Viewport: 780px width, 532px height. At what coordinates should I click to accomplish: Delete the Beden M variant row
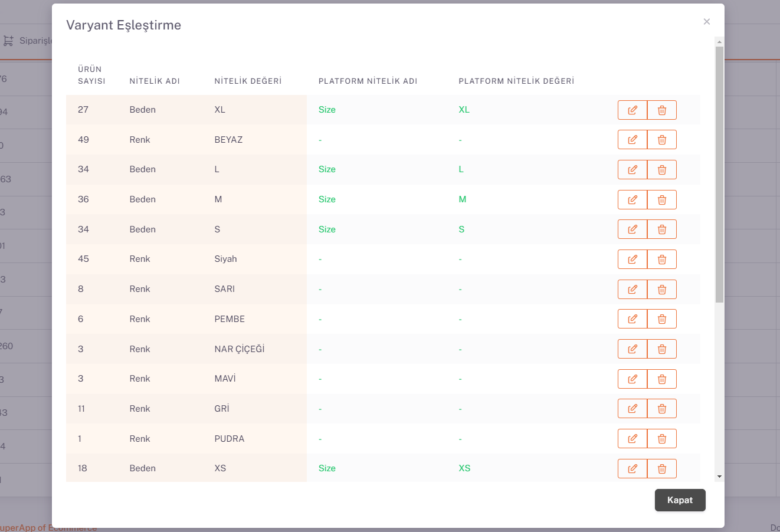point(662,199)
